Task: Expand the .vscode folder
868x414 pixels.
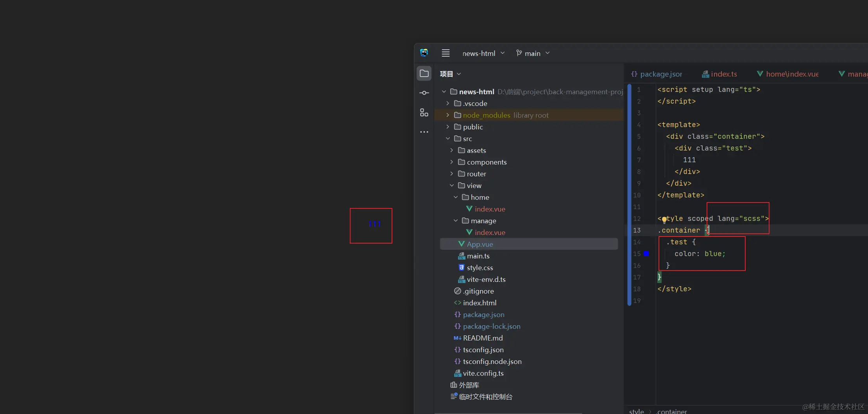Action: [x=447, y=104]
